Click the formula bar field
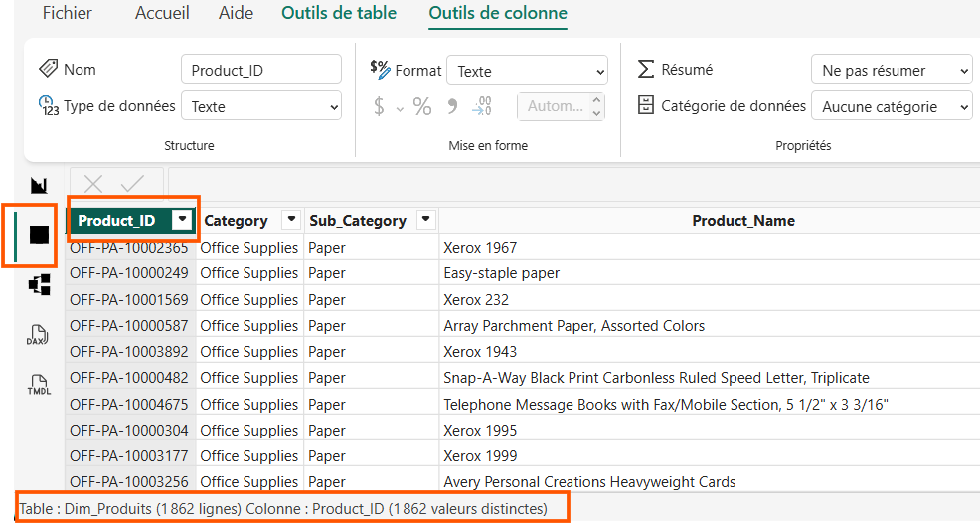Viewport: 980px width, 523px height. coord(573,184)
